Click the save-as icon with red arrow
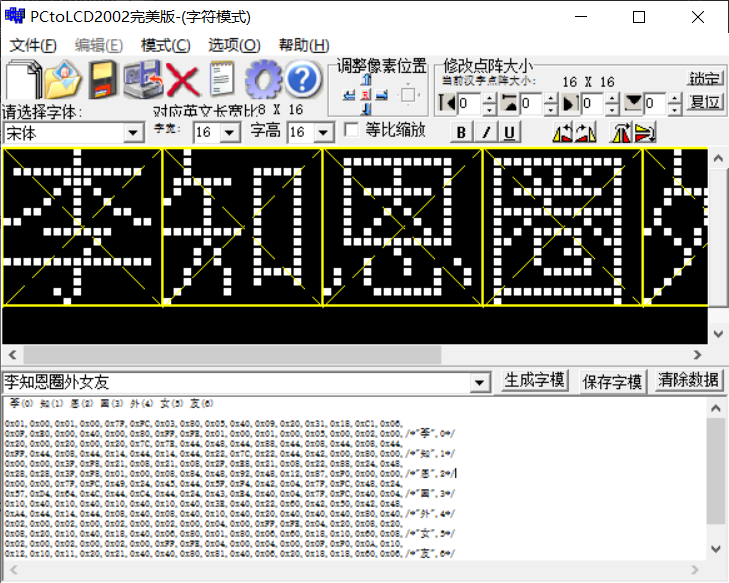Viewport: 729px width, 583px height. 143,79
